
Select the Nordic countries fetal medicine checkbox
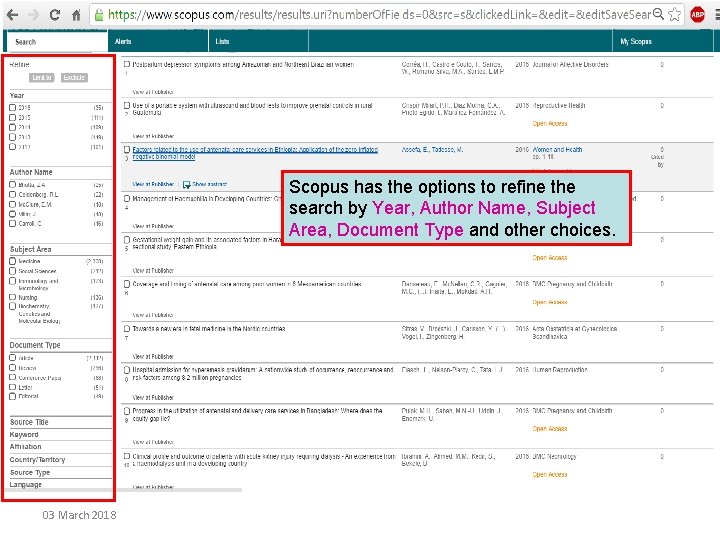[127, 329]
